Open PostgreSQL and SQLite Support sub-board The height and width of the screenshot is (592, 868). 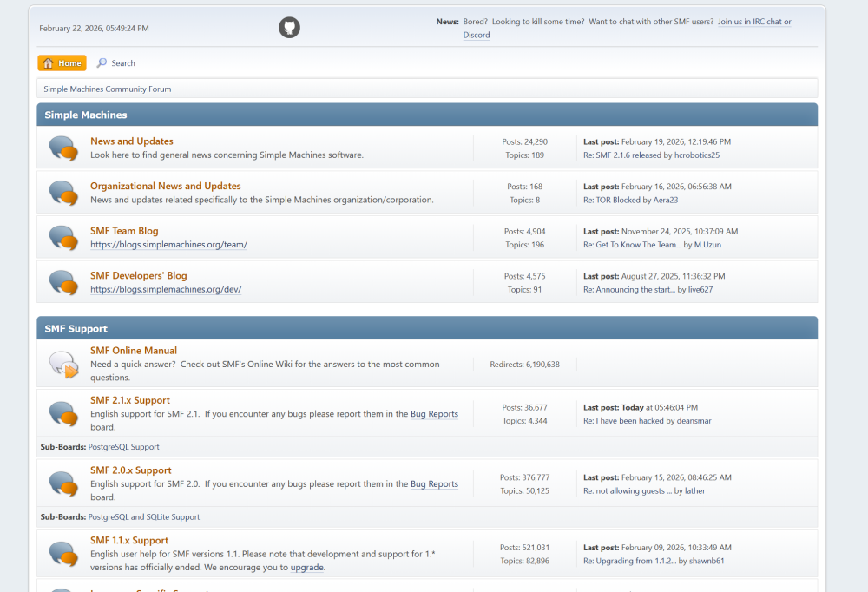[x=144, y=517]
